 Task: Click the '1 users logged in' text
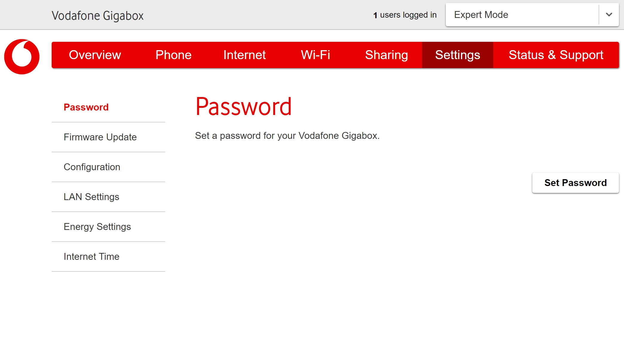[405, 15]
